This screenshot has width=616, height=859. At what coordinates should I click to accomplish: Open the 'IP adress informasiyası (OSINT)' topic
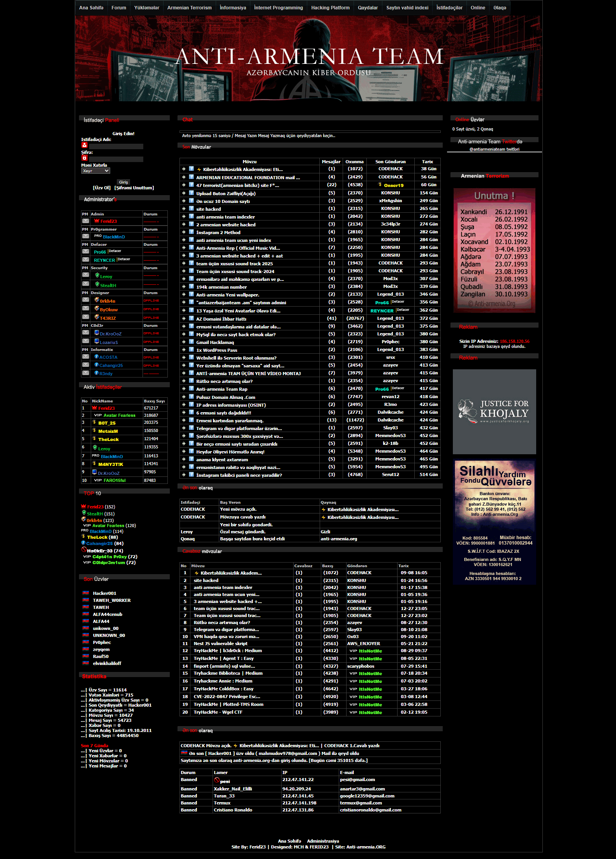point(231,405)
